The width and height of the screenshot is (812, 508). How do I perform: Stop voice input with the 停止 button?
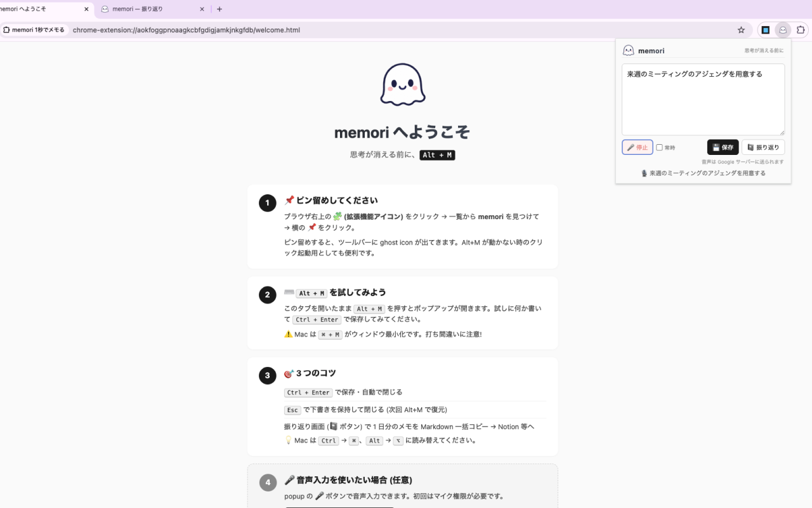point(638,147)
